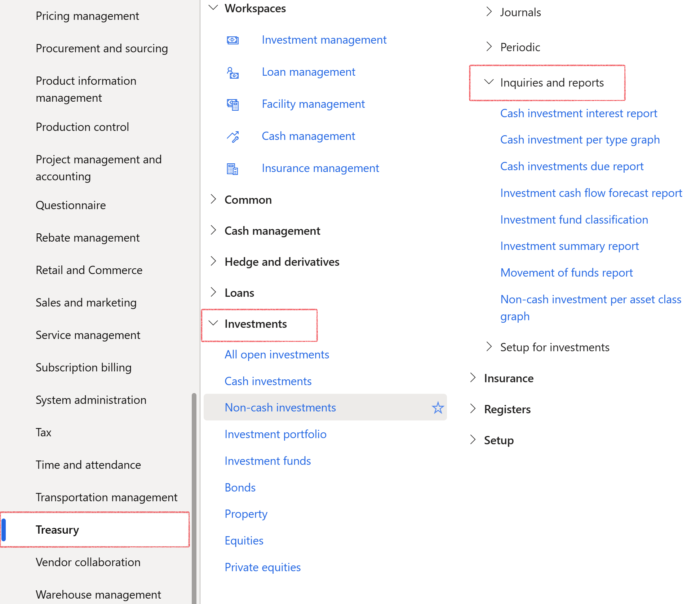
Task: Collapse Inquiries and reports group
Action: 489,82
